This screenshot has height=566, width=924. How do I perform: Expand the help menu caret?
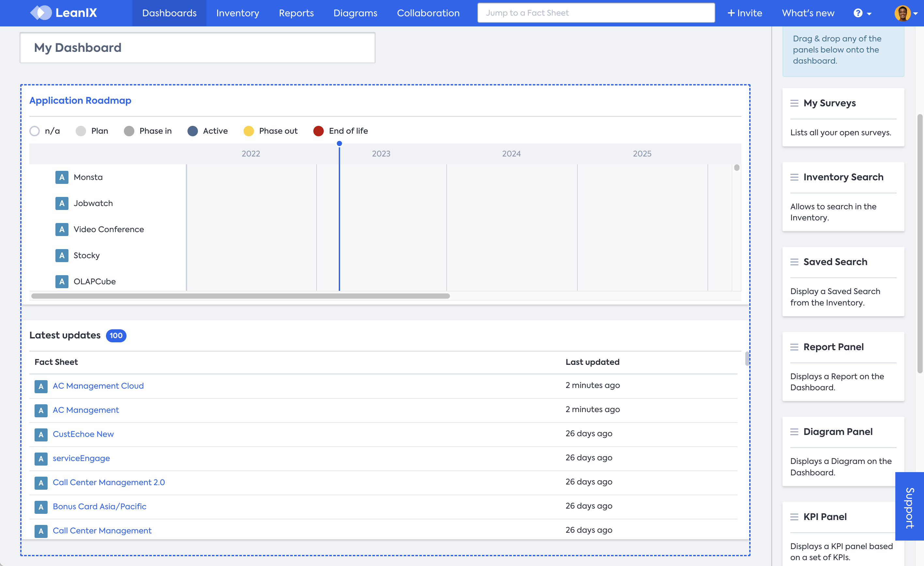pos(869,14)
